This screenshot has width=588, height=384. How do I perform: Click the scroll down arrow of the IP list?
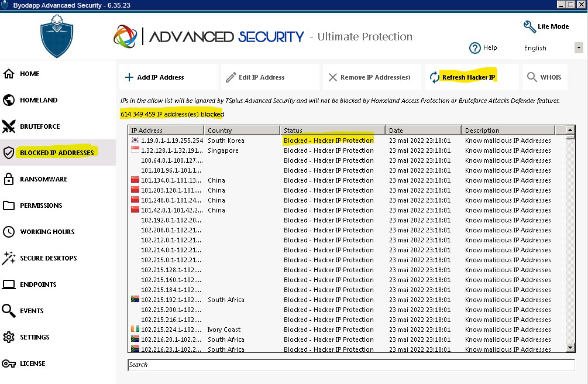pos(570,348)
